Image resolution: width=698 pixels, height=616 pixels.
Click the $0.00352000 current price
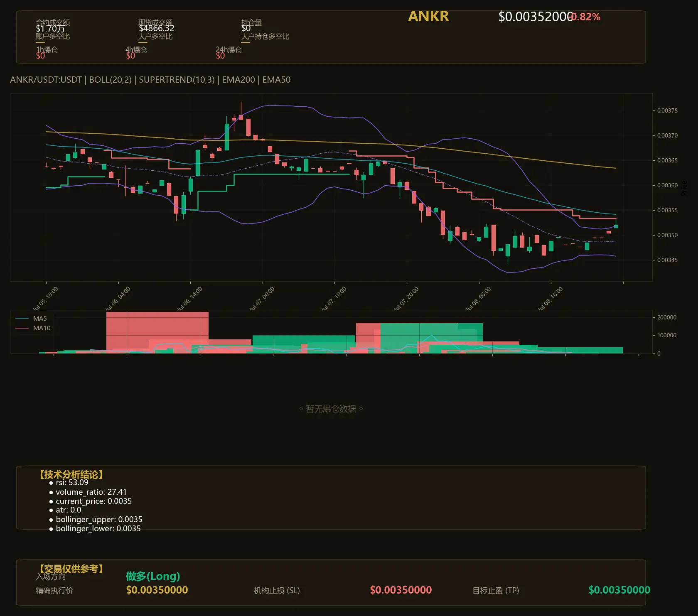tap(536, 17)
